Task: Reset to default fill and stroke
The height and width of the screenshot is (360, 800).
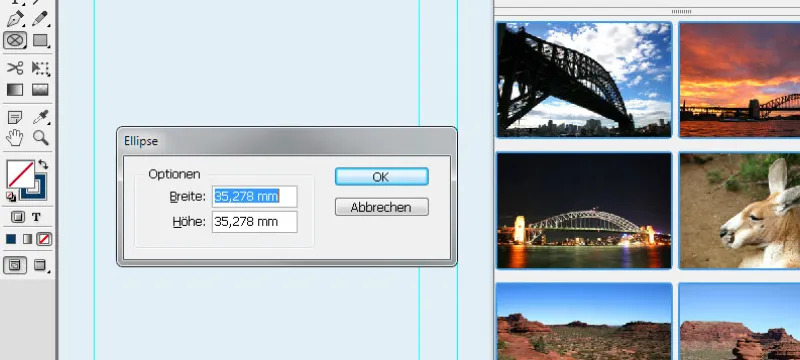Action: pos(11,196)
